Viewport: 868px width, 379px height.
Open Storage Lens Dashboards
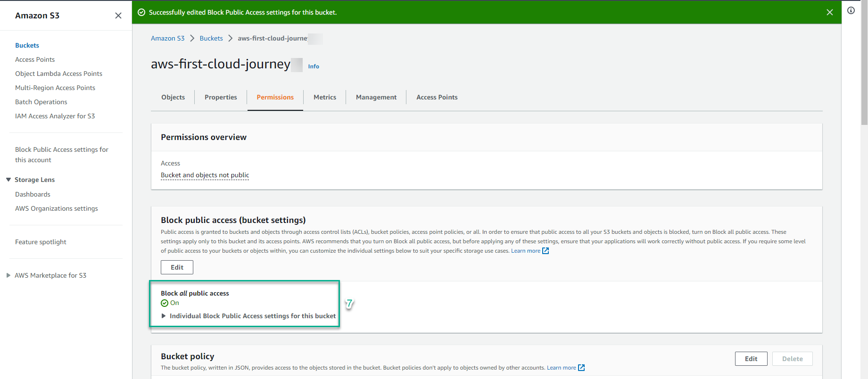33,194
